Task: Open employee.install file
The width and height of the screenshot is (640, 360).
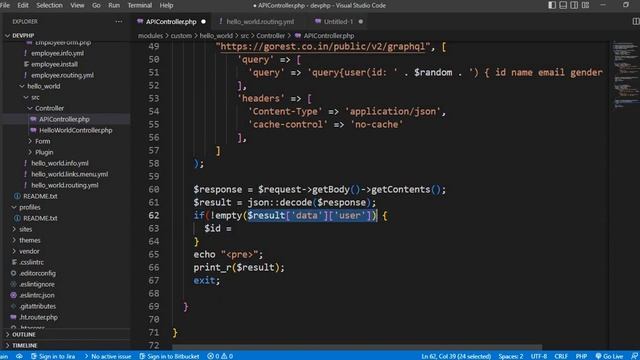Action: pos(54,64)
